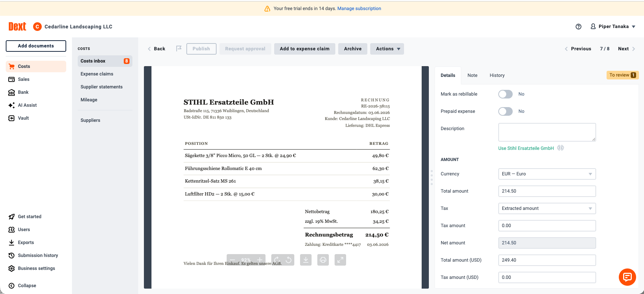Click into the Description text field

(547, 132)
